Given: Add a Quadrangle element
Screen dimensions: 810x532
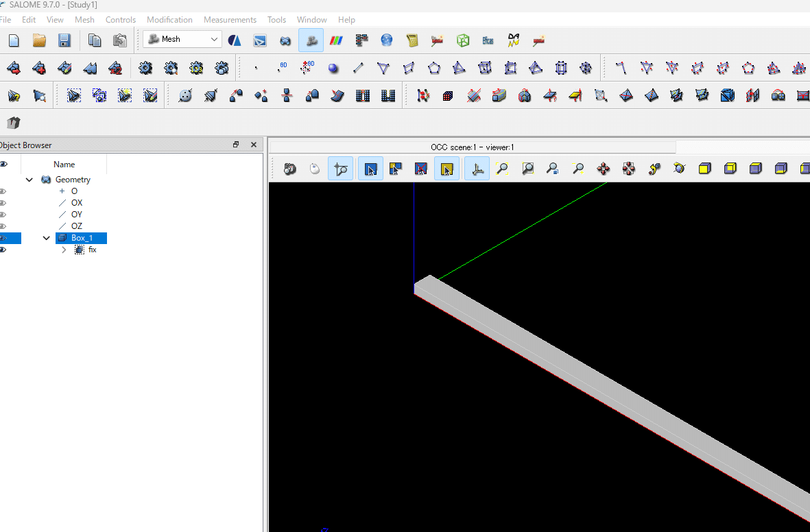Looking at the screenshot, I should 409,68.
